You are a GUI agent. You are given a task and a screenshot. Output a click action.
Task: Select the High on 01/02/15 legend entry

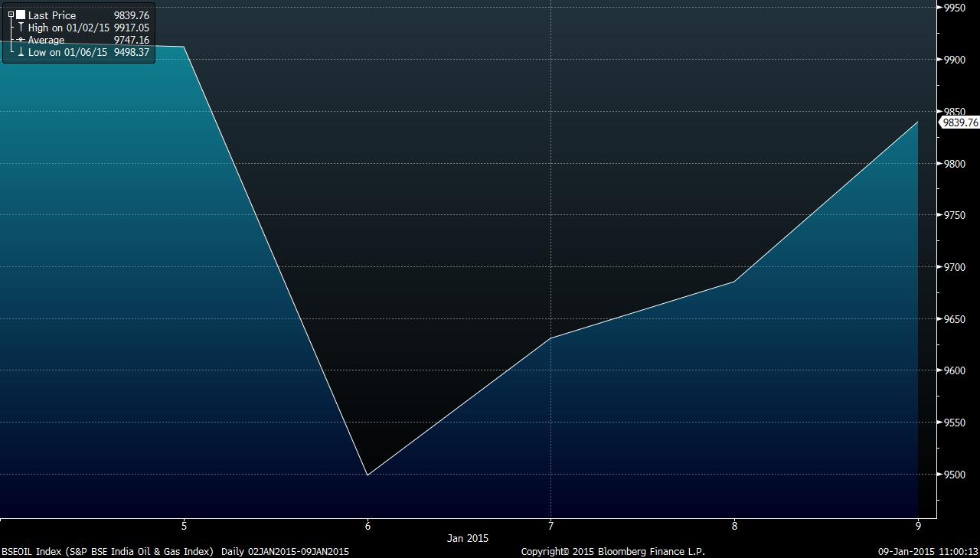pyautogui.click(x=67, y=28)
